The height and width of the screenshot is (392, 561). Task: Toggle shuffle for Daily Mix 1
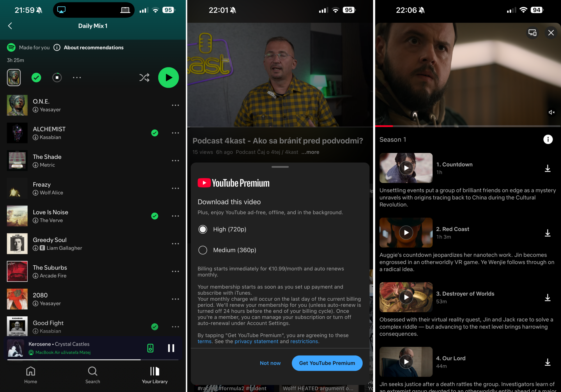coord(144,77)
